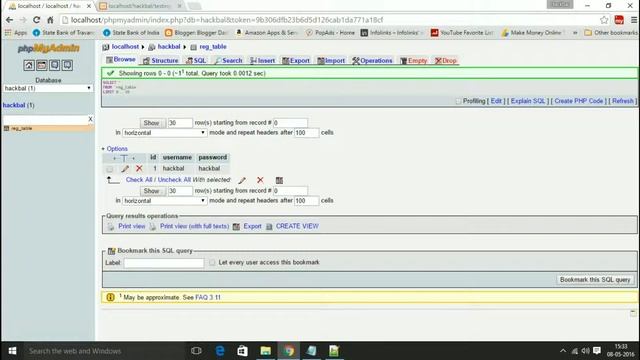
Task: Click the volume icon in system tray
Action: pos(585,351)
